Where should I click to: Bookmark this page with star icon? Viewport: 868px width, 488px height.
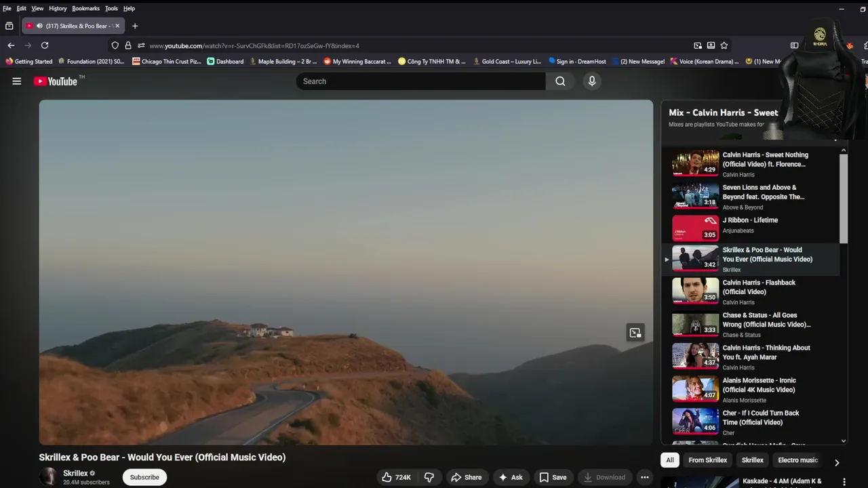tap(724, 45)
